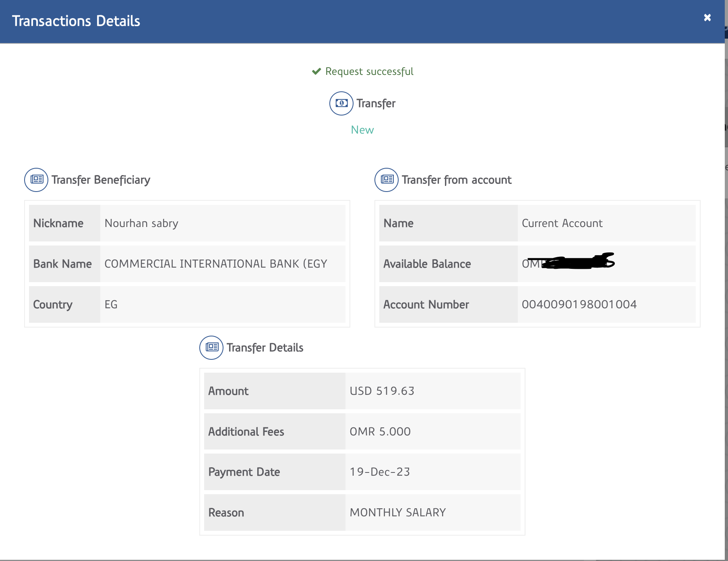Image resolution: width=728 pixels, height=561 pixels.
Task: Select the account number 0040090198001004
Action: click(x=579, y=305)
